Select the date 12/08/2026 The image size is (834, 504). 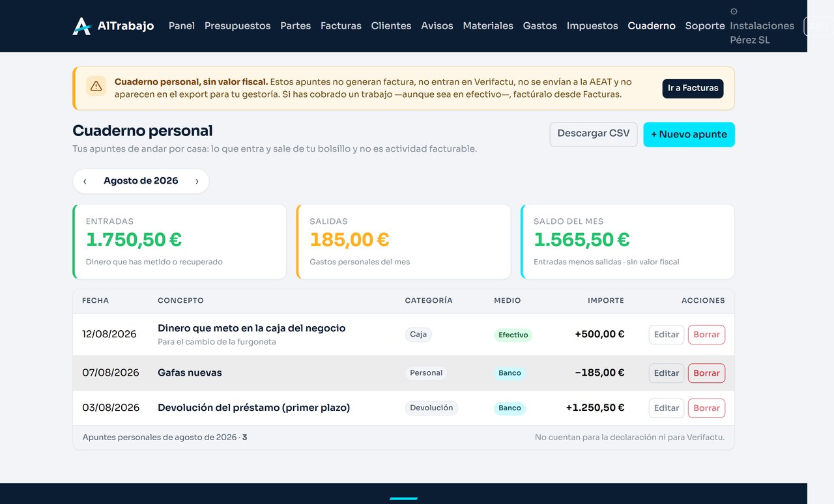coord(109,335)
